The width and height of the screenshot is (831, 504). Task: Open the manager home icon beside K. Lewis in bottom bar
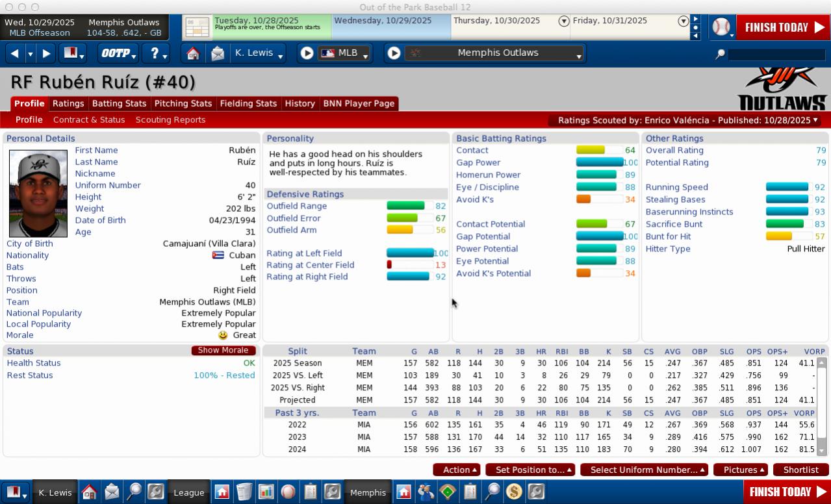coord(89,492)
